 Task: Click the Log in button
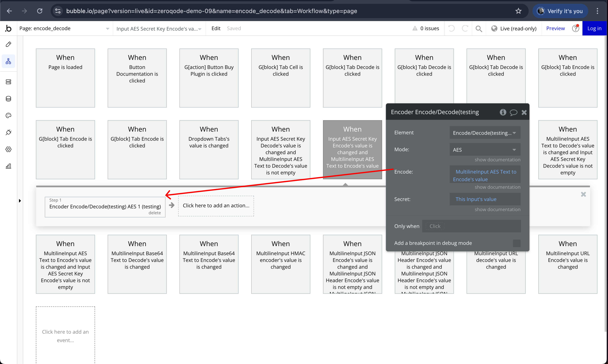tap(594, 28)
